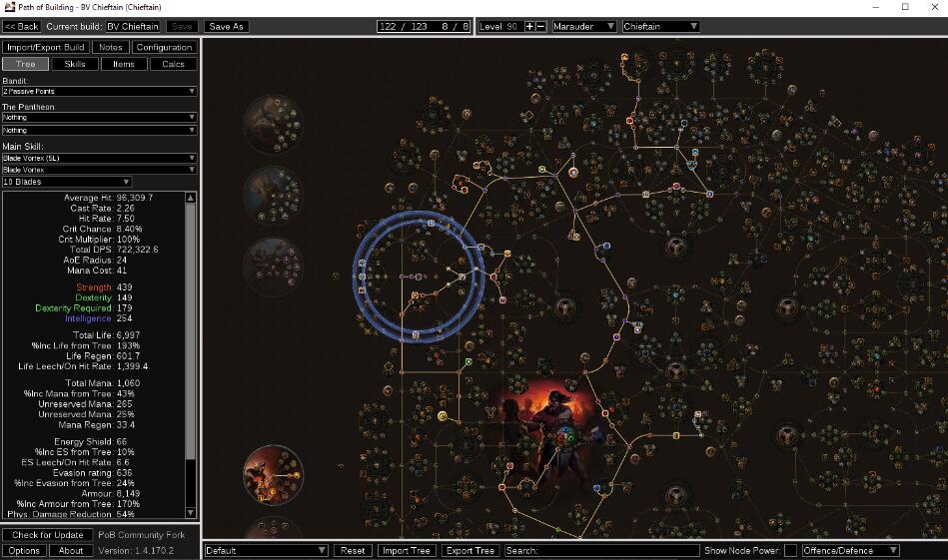Open the second Pantheon Nothing dropdown
948x560 pixels.
99,130
